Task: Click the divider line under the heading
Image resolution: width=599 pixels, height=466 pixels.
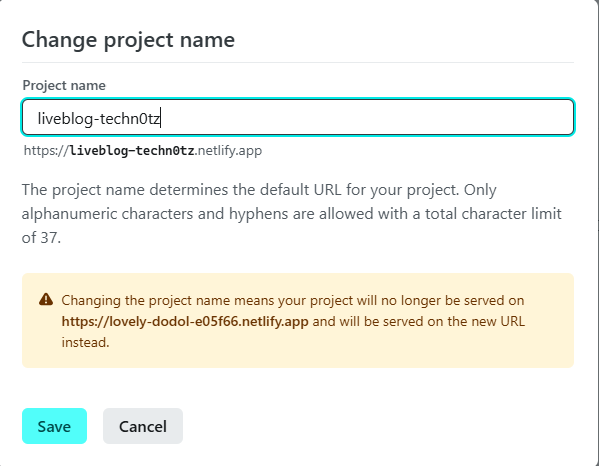Action: point(298,62)
